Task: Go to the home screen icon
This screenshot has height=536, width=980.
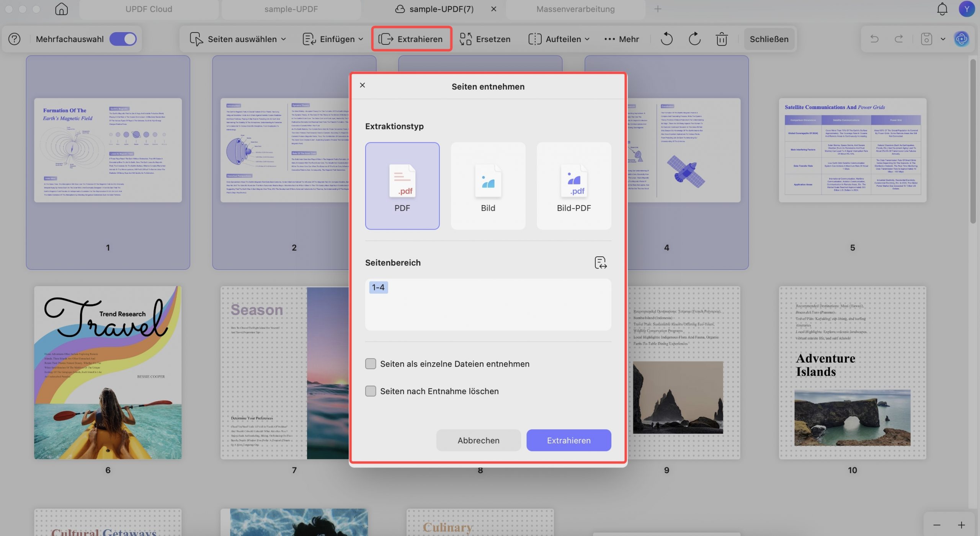Action: click(61, 9)
